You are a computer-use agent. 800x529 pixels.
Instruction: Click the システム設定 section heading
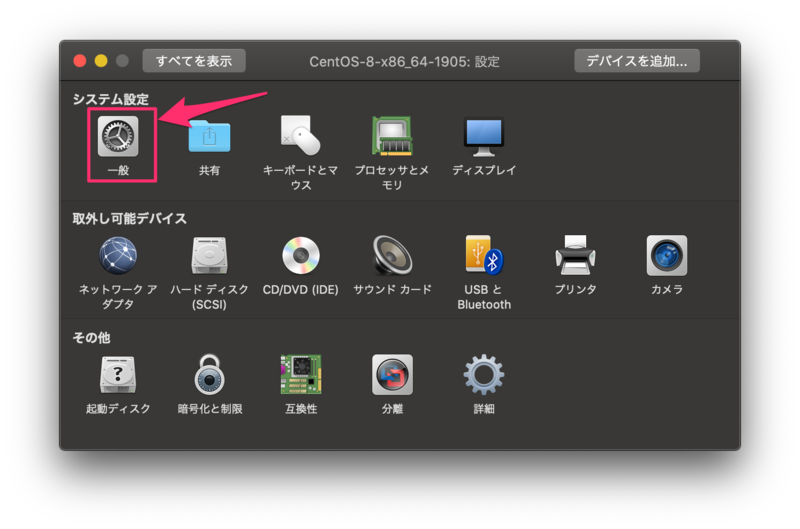click(x=111, y=99)
